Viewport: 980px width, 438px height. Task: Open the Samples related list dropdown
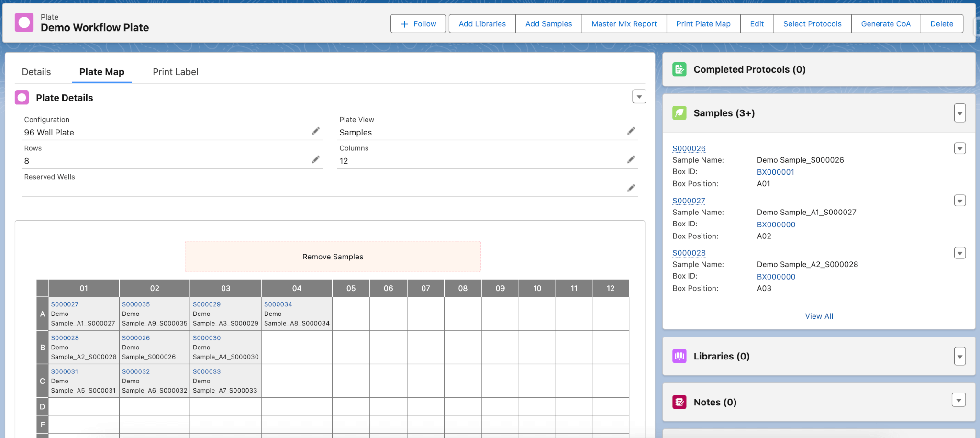tap(960, 113)
